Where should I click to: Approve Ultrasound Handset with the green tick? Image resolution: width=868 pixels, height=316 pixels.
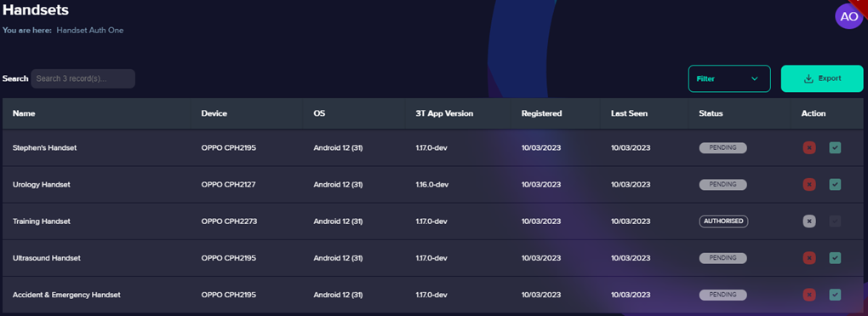pos(835,258)
